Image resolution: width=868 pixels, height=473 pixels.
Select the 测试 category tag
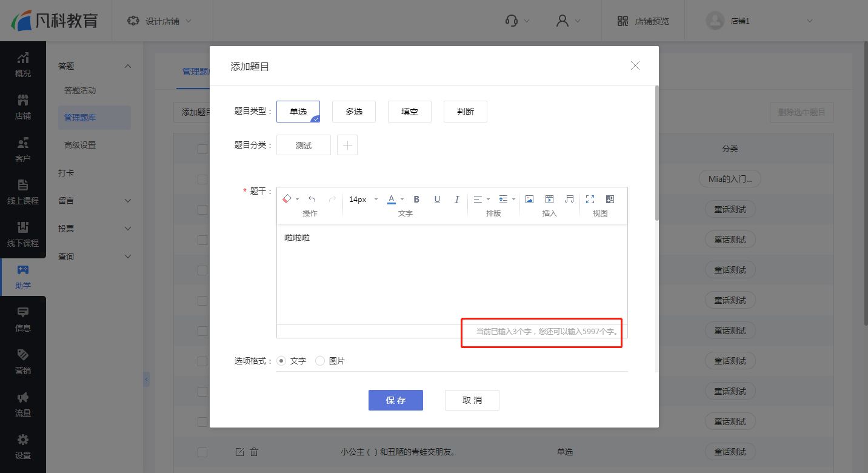pyautogui.click(x=304, y=146)
